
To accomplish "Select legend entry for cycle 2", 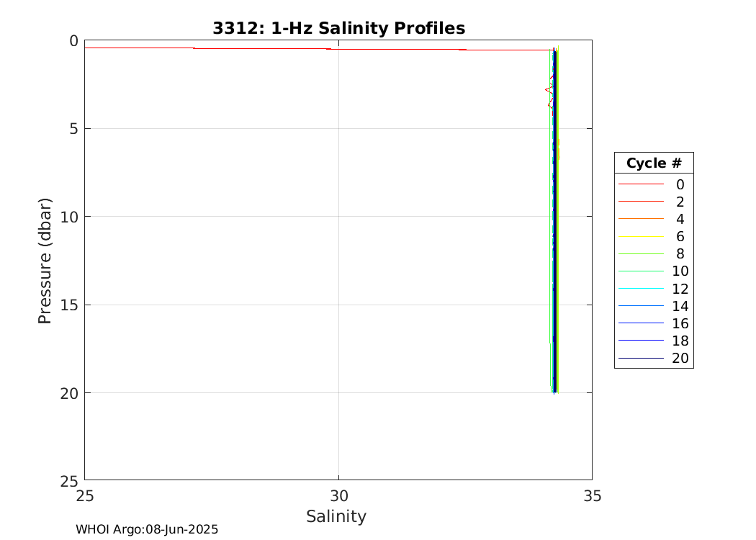I will (654, 202).
